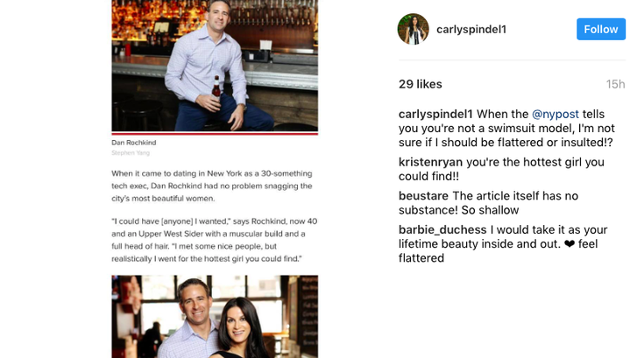Click the 15h post timestamp

point(615,84)
